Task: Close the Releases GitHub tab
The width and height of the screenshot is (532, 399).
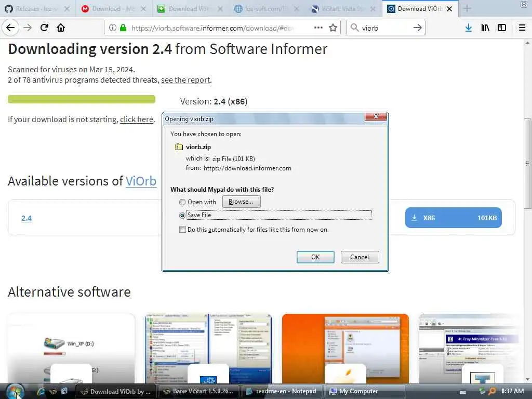Action: coord(67,9)
